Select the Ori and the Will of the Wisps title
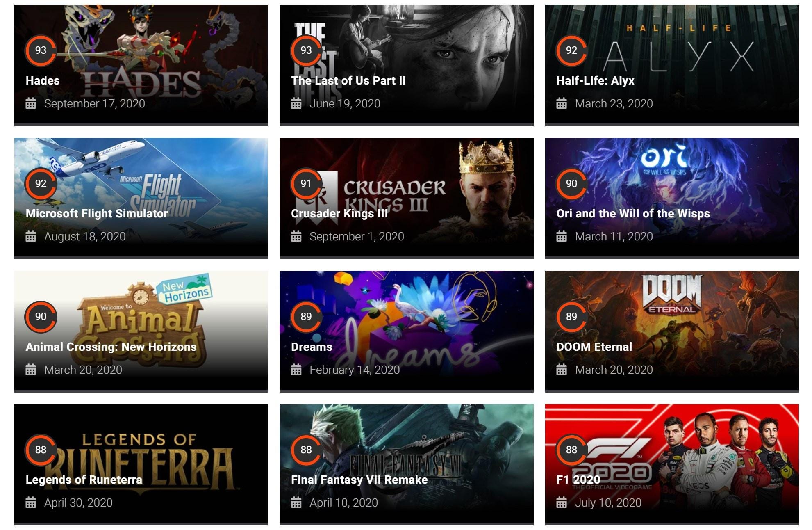 coord(633,213)
